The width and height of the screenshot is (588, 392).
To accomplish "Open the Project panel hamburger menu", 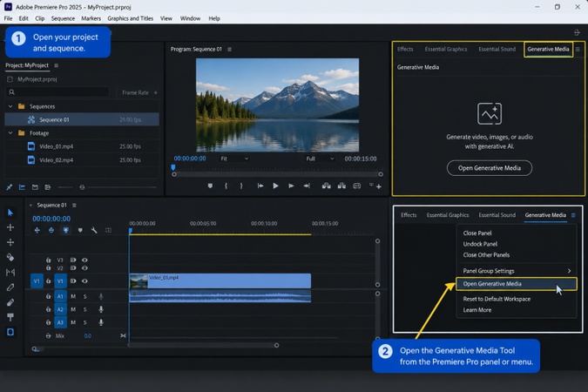I will [x=57, y=65].
